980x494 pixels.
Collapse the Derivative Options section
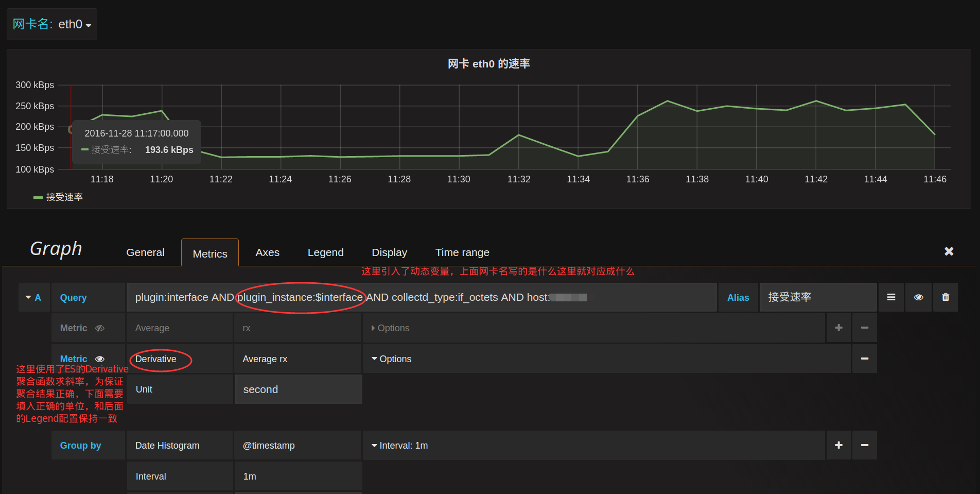[391, 359]
